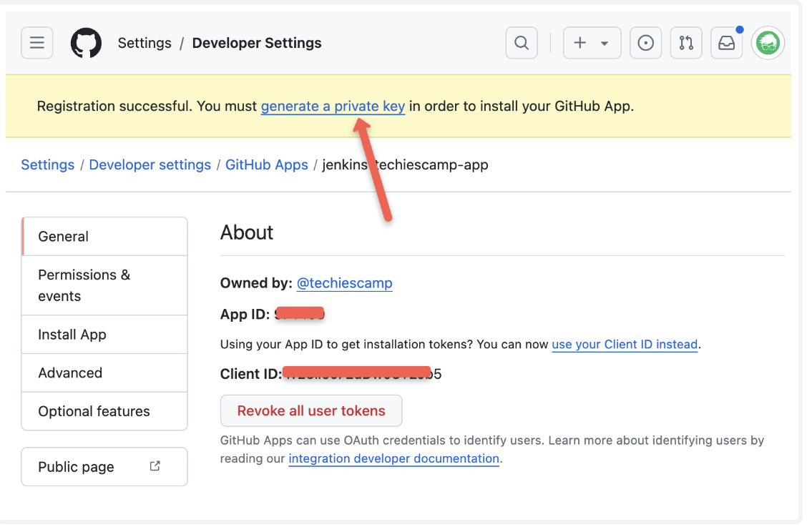The width and height of the screenshot is (807, 532).
Task: Open Permissions & events sidebar tab
Action: pos(104,285)
